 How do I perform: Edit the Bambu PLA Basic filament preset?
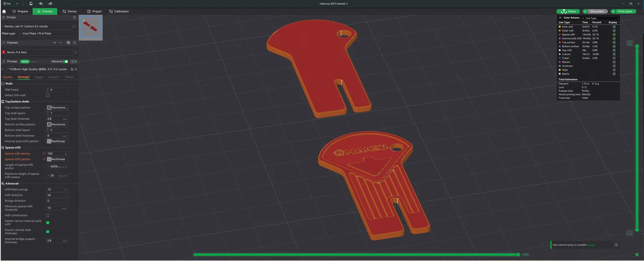point(76,52)
